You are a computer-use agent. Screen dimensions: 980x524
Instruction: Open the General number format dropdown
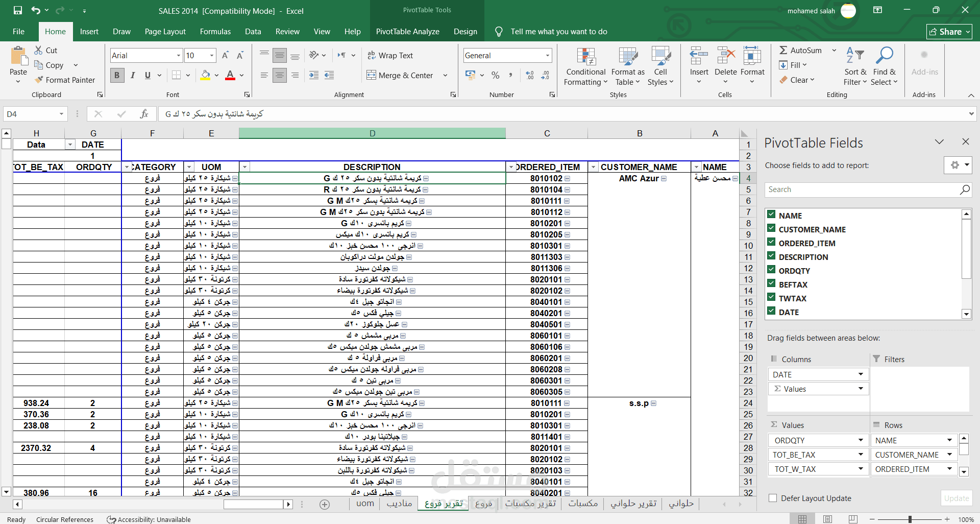coord(548,55)
